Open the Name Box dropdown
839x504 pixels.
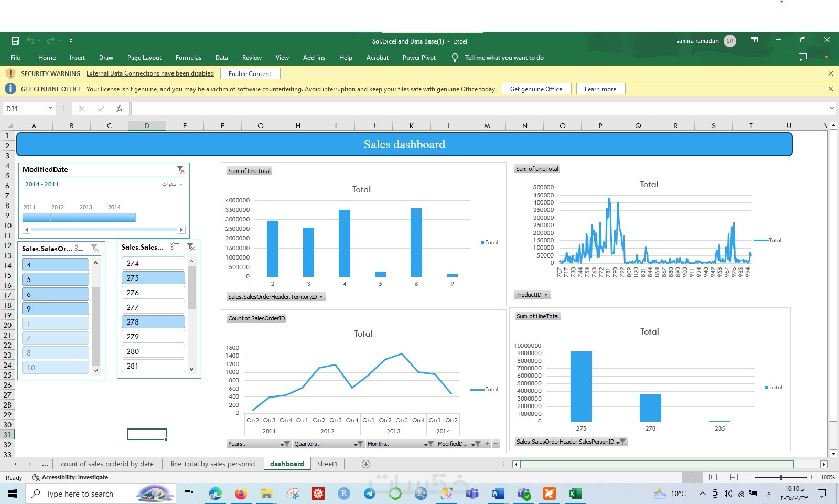(50, 109)
